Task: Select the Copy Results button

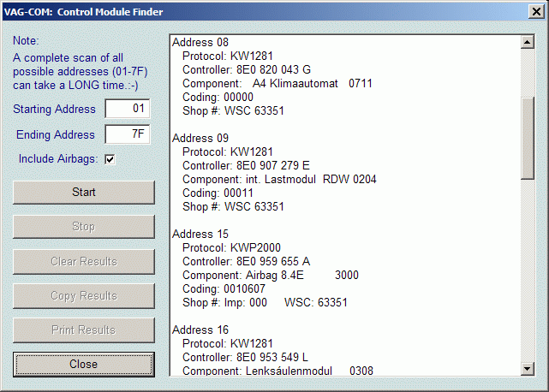Action: pyautogui.click(x=83, y=295)
